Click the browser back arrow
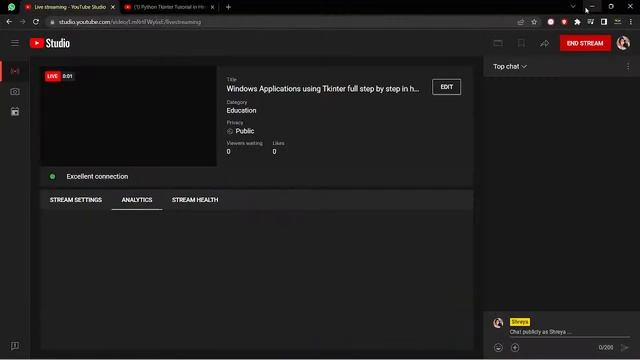The height and width of the screenshot is (360, 640). point(9,22)
